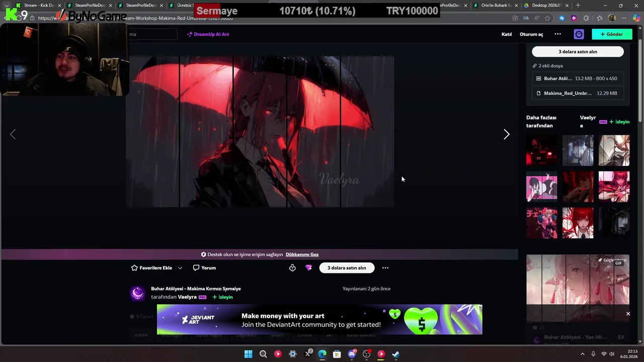
Task: Click İzleyin next to Vaelyra in sidebar
Action: tap(619, 122)
